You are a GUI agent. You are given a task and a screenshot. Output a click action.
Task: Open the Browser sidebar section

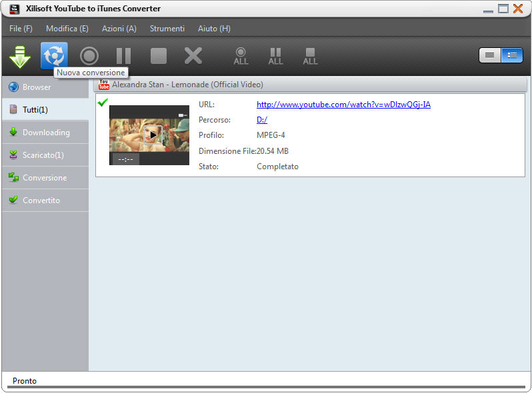coord(45,87)
